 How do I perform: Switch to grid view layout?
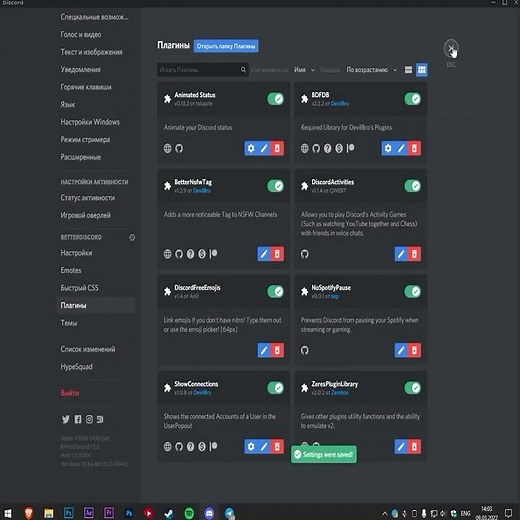coord(422,70)
